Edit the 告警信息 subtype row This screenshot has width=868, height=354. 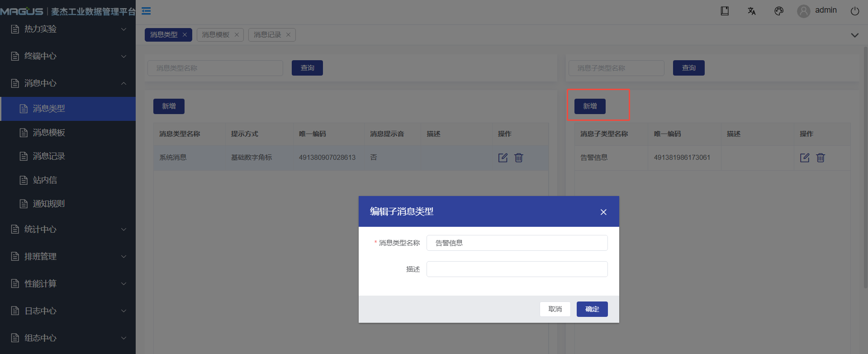pos(805,158)
